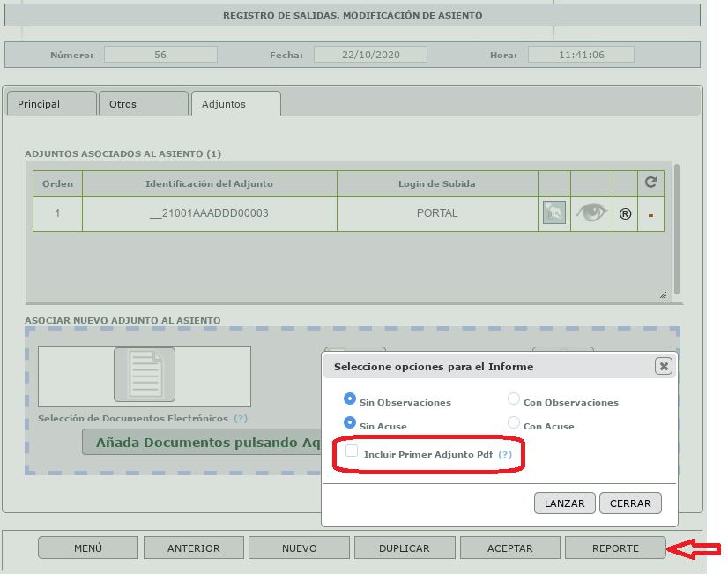Select Sin Observaciones radio option
Viewport: 728px width, 574px height.
[x=350, y=399]
